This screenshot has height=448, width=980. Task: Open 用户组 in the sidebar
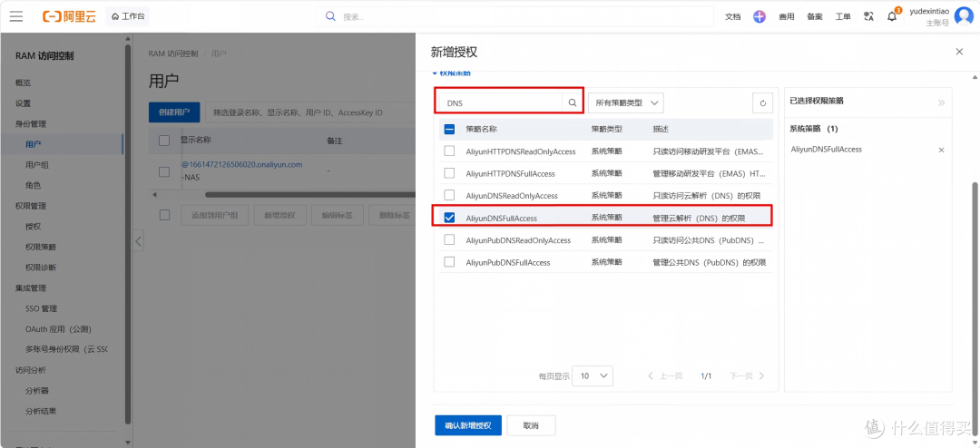pyautogui.click(x=37, y=165)
